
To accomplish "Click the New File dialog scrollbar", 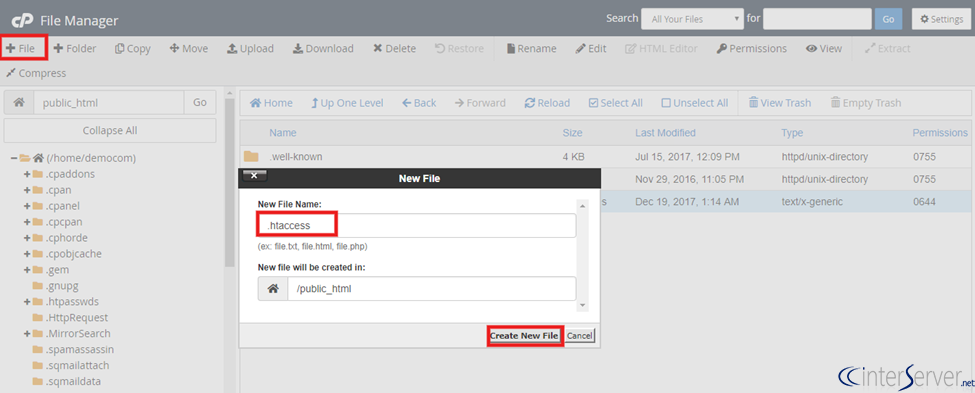I will pyautogui.click(x=583, y=255).
